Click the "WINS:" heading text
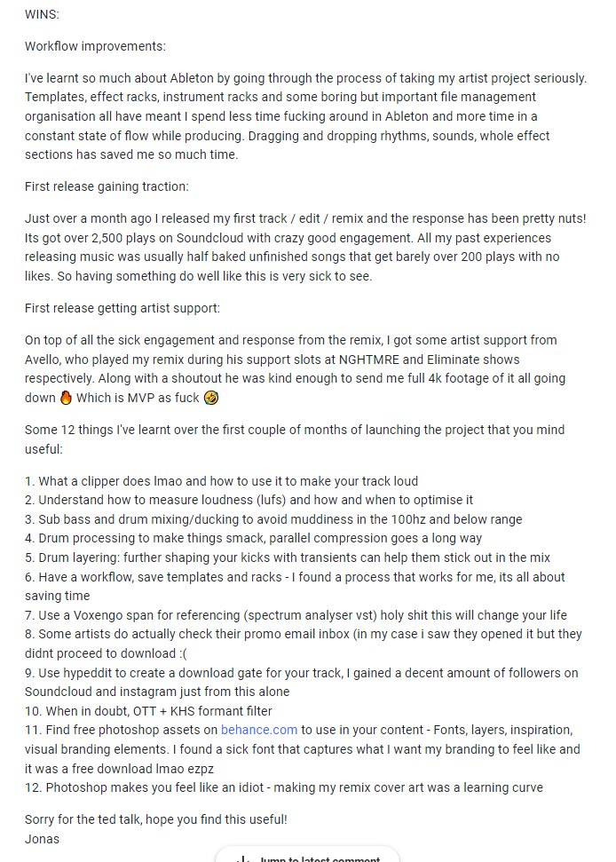The height and width of the screenshot is (862, 616). coord(43,15)
